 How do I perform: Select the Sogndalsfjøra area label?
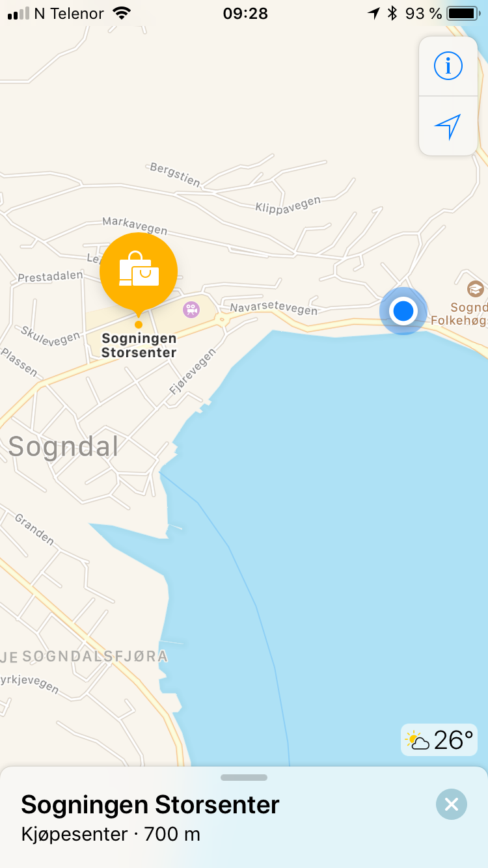click(x=95, y=656)
